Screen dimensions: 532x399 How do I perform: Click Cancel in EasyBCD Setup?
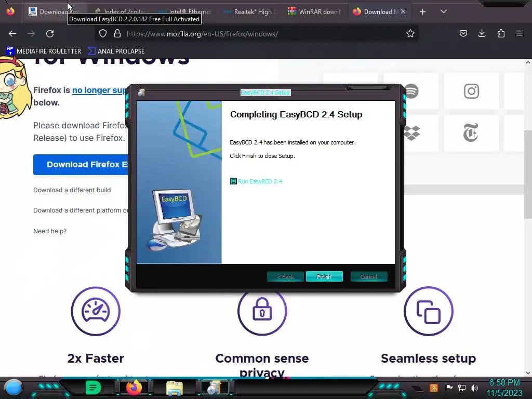(369, 276)
